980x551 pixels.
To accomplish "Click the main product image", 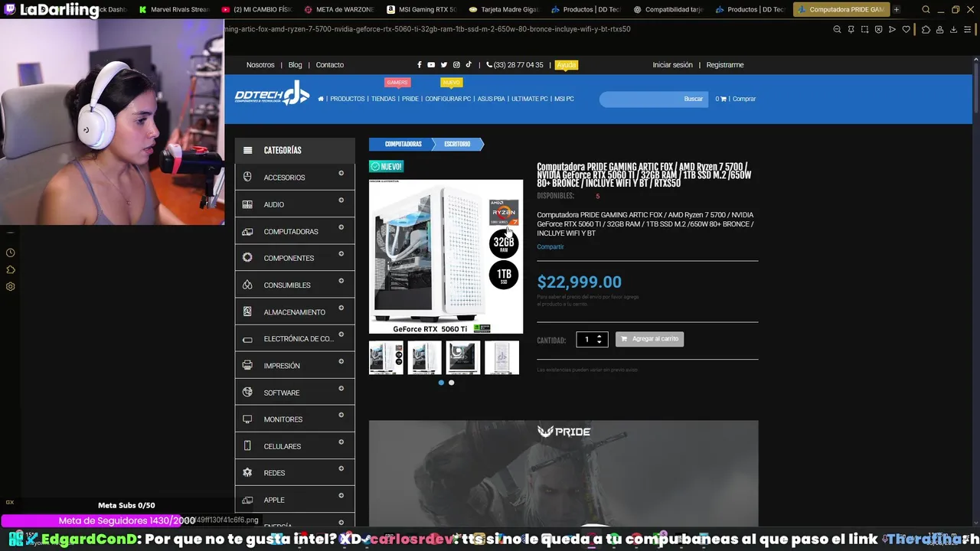I will click(446, 256).
